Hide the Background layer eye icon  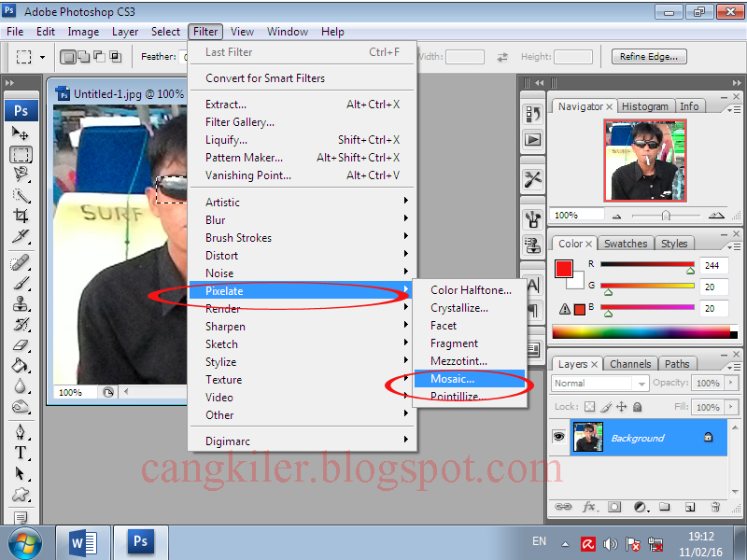(558, 436)
